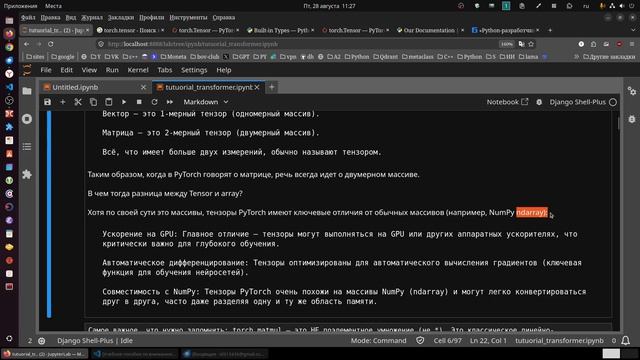Paste cell from clipboard in notebook toolbar
This screenshot has width=640, height=360.
pyautogui.click(x=109, y=102)
